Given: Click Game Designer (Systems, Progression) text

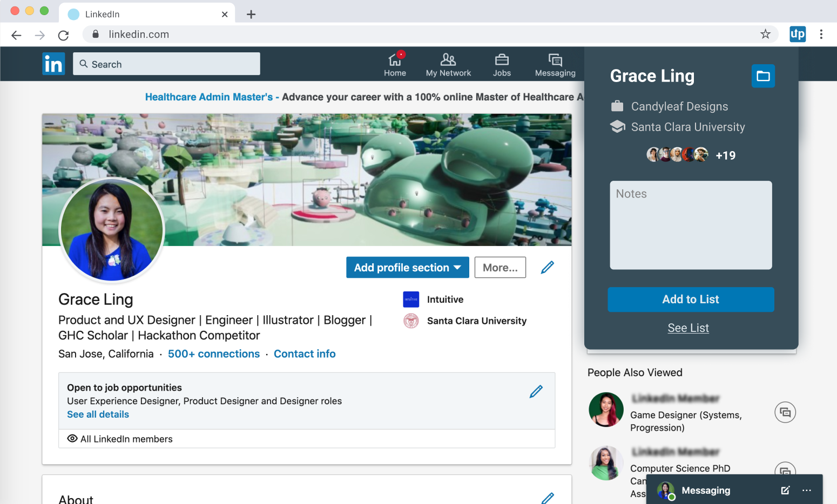Looking at the screenshot, I should [x=686, y=421].
